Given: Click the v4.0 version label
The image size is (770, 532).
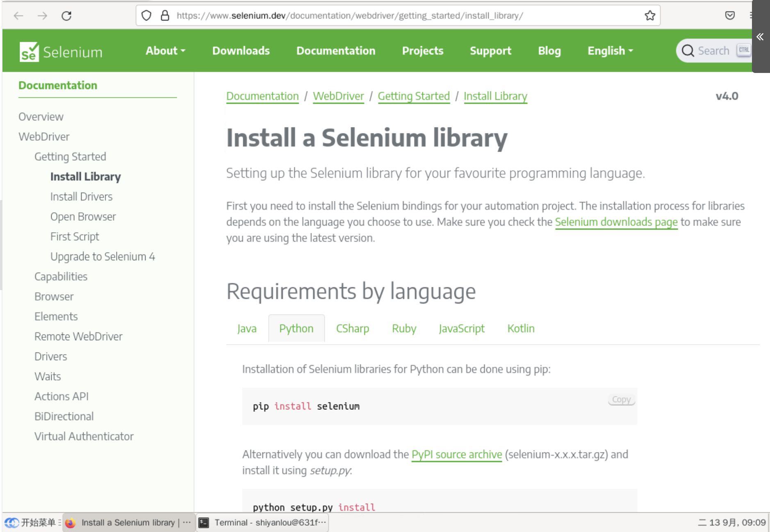Looking at the screenshot, I should point(727,96).
